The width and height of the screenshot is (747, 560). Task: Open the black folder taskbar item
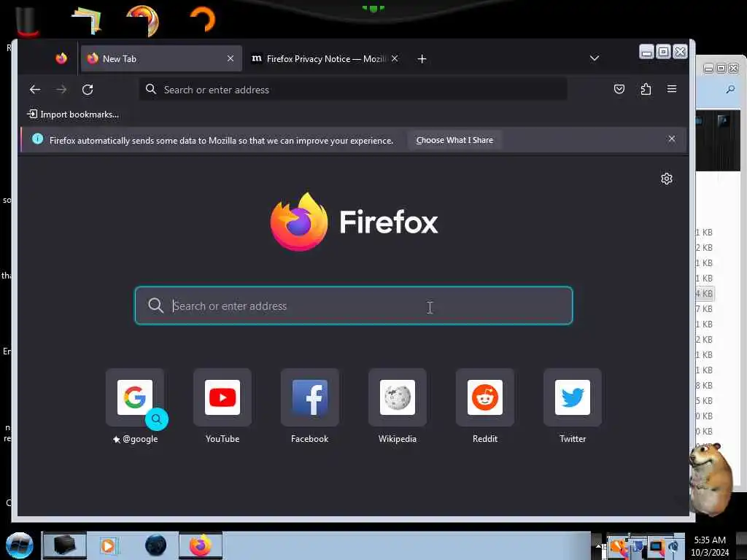64,545
